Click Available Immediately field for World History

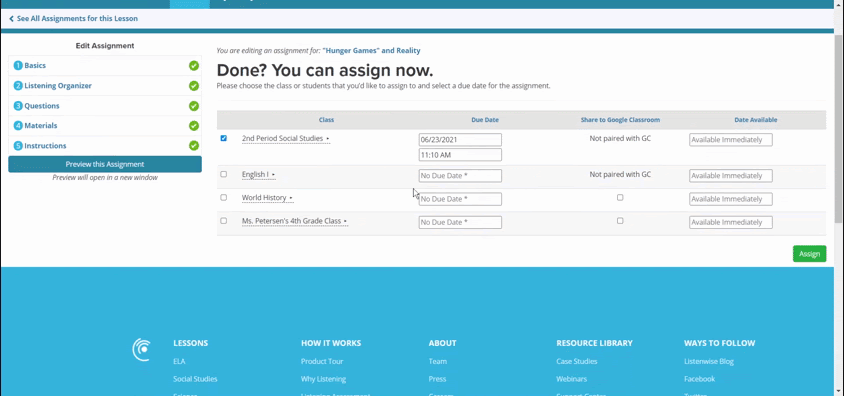click(x=731, y=199)
